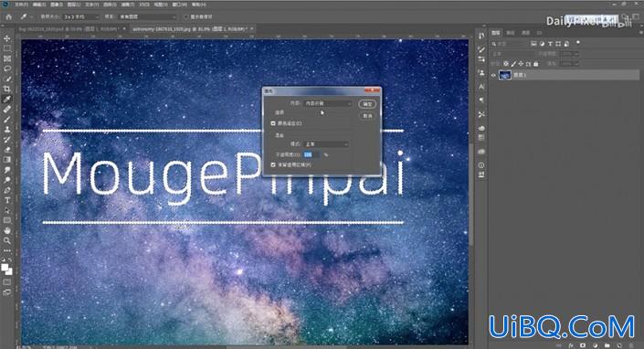This screenshot has width=644, height=349.
Task: Switch to the first fog document tab
Action: [69, 28]
